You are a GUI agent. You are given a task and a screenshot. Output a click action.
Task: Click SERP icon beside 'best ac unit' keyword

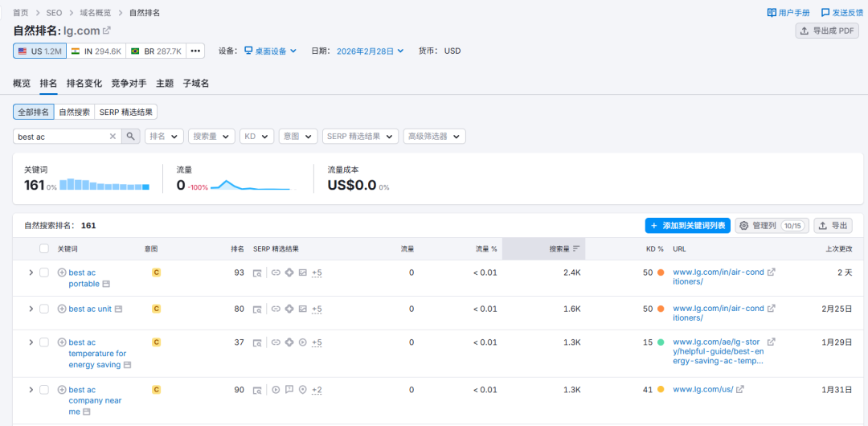(118, 309)
